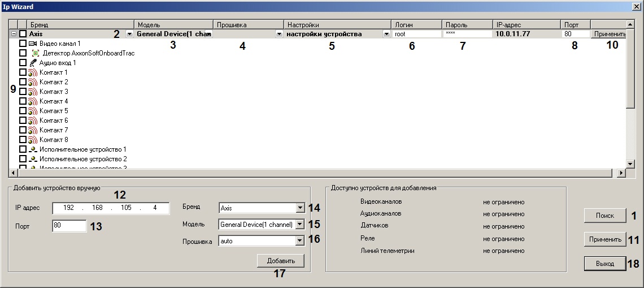Click the Модель column header
Screen dimensions: 644x288
coord(173,25)
